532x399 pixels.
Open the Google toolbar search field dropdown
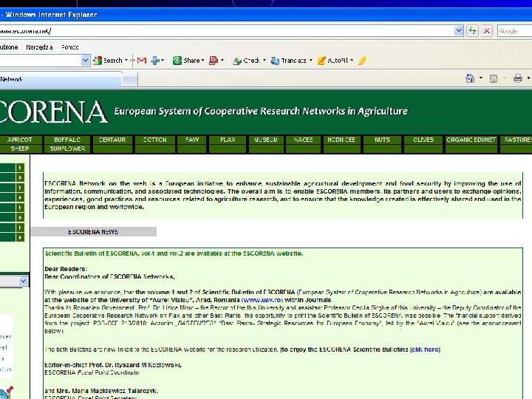[x=85, y=61]
